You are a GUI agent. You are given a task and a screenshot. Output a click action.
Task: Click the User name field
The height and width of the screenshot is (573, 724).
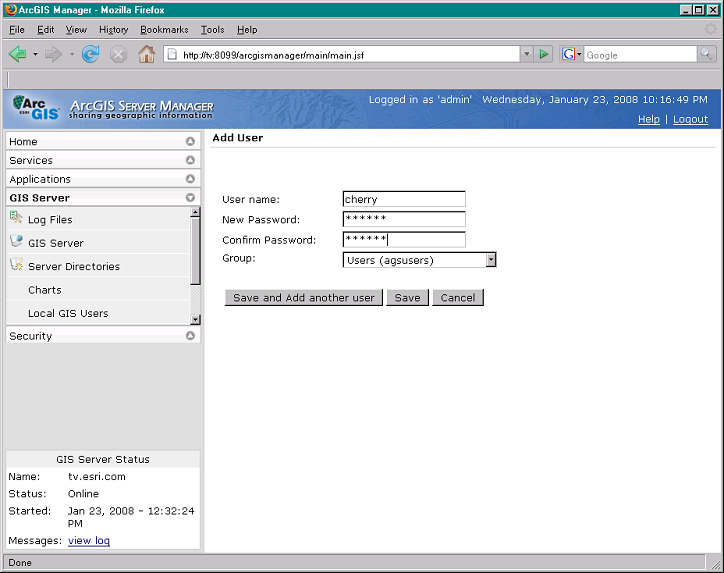(x=404, y=199)
